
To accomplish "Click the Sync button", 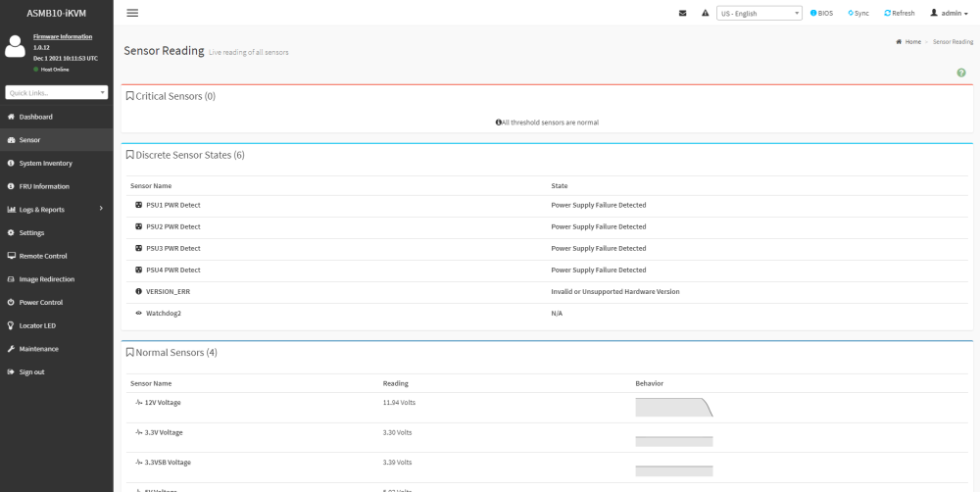I will [858, 13].
